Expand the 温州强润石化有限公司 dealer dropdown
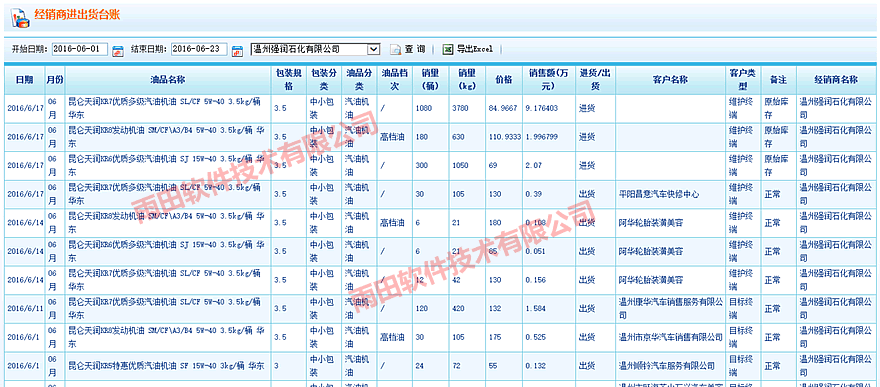The width and height of the screenshot is (880, 387). (315, 49)
